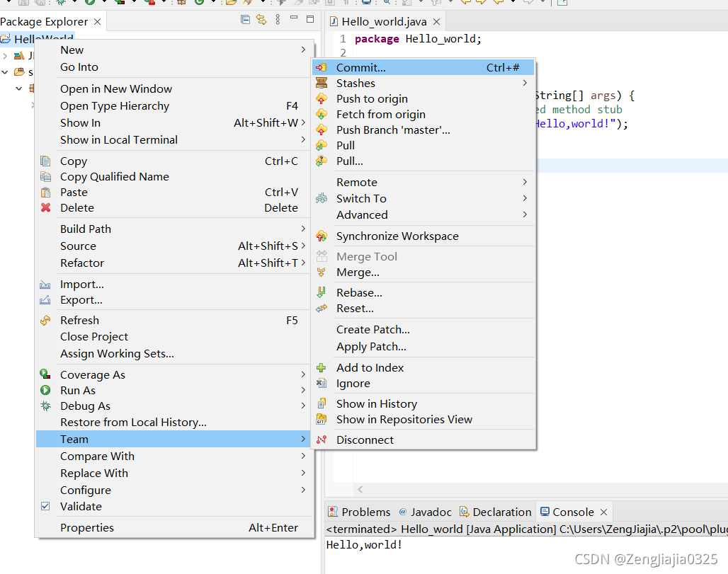This screenshot has width=728, height=574.
Task: Click the Fetch from origin icon
Action: point(322,114)
